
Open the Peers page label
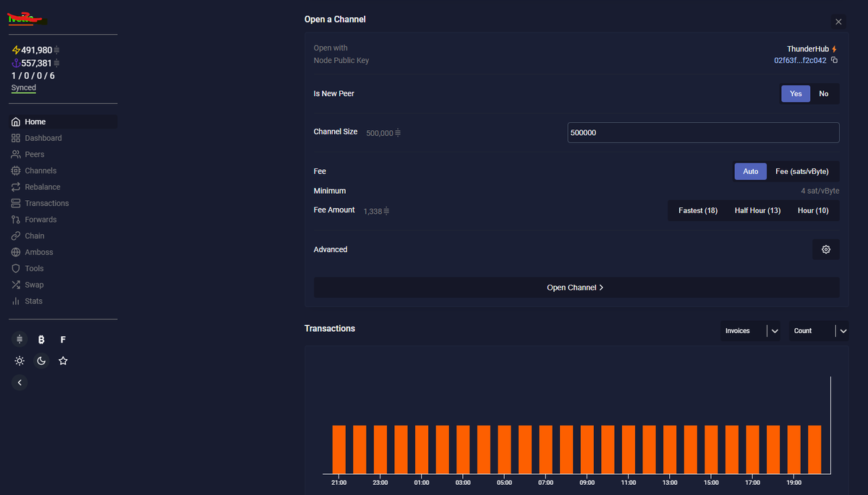click(x=35, y=155)
